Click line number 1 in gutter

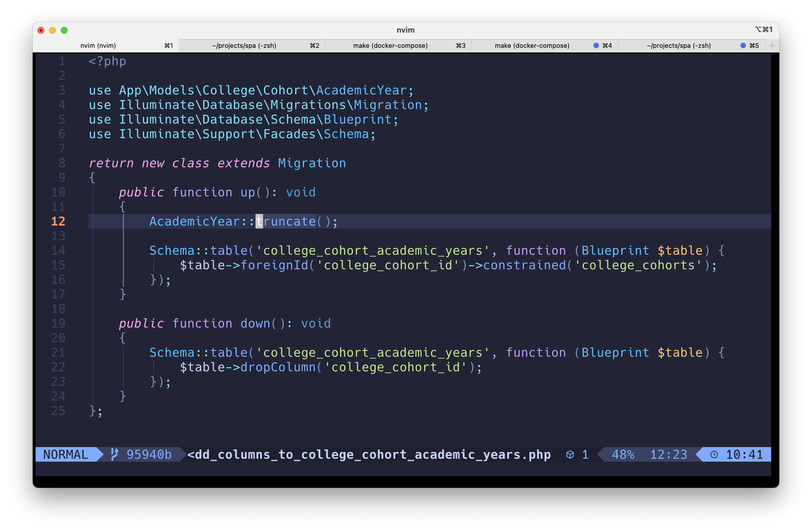(x=62, y=61)
